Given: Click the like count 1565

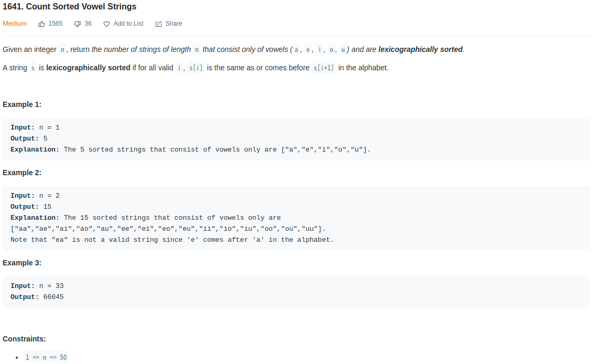Looking at the screenshot, I should click(55, 24).
